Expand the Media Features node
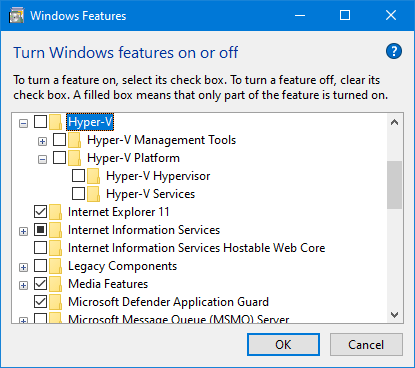415x368 pixels. click(23, 286)
